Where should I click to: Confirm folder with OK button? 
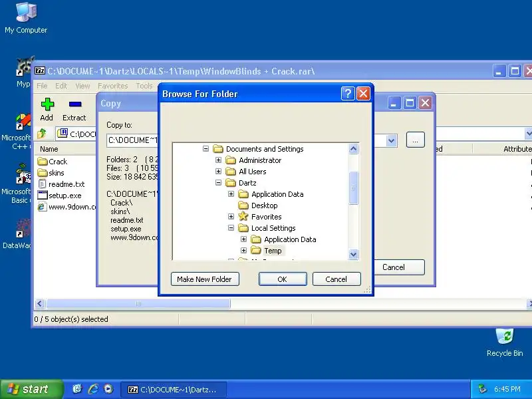[283, 279]
